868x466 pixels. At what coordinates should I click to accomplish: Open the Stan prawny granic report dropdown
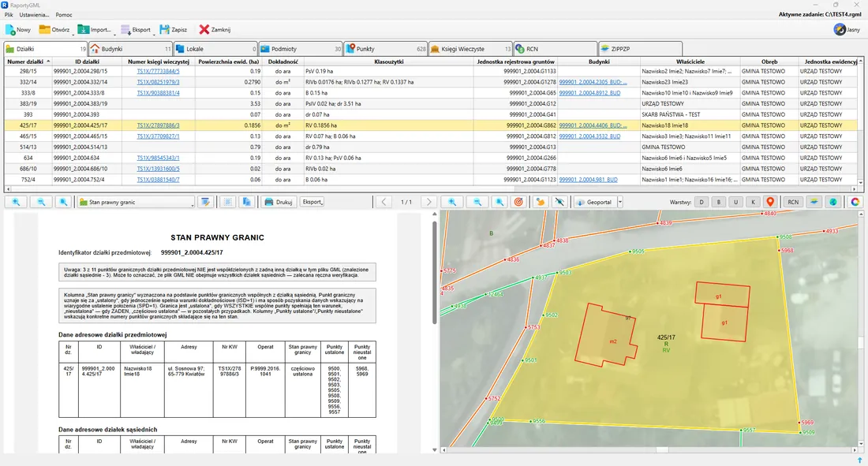tap(137, 202)
